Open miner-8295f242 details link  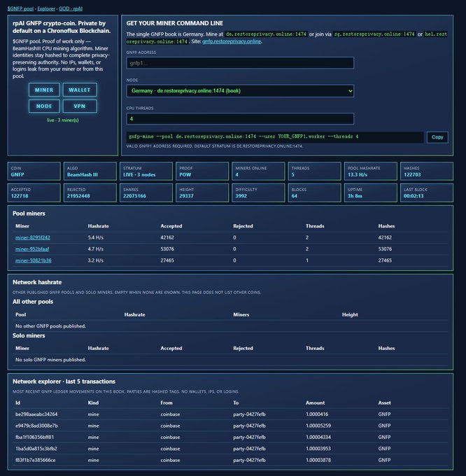tap(33, 237)
